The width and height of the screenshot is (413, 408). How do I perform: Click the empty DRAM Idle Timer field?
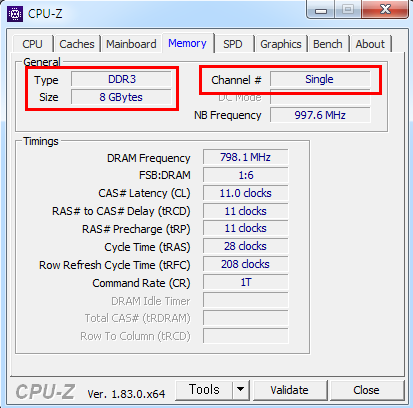[x=246, y=300]
